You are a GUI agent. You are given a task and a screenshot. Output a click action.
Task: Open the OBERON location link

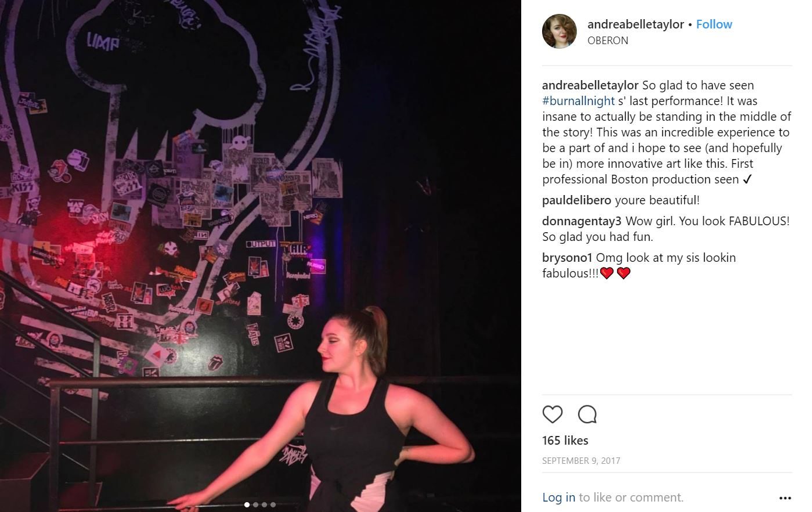608,41
